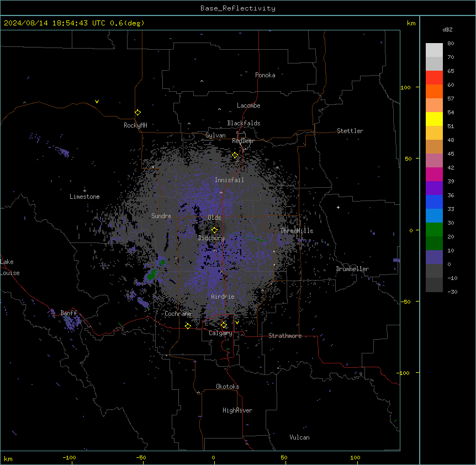Select the red 65-60 dBZ legend swatch
The width and height of the screenshot is (476, 465).
click(x=434, y=77)
